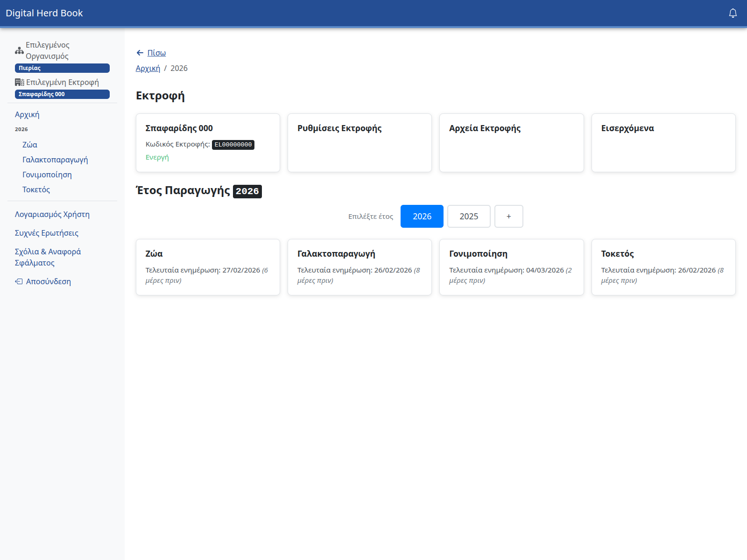Viewport: 747px width, 560px height.
Task: Open Γαλακτοπαραγωγή sidebar item
Action: pyautogui.click(x=55, y=160)
